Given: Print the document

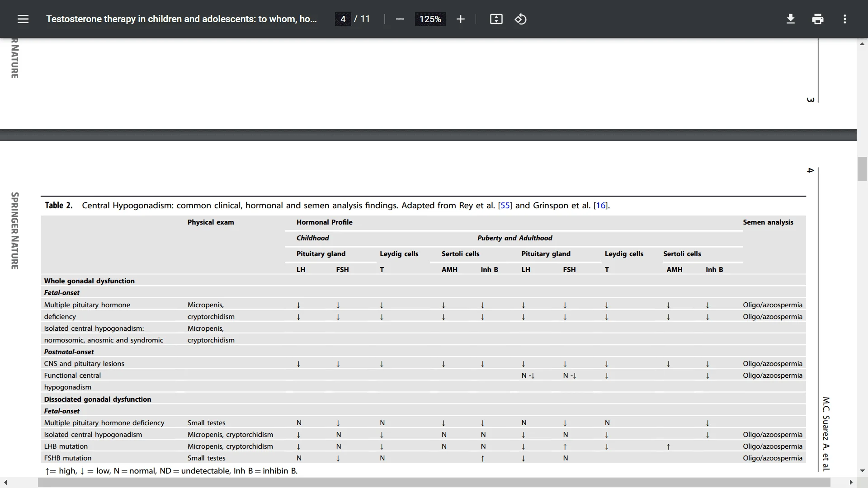Looking at the screenshot, I should (817, 19).
